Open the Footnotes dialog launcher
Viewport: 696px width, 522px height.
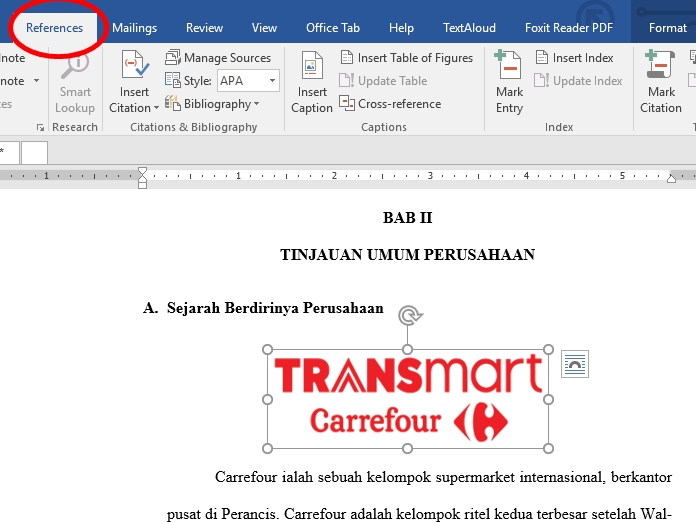pyautogui.click(x=40, y=127)
